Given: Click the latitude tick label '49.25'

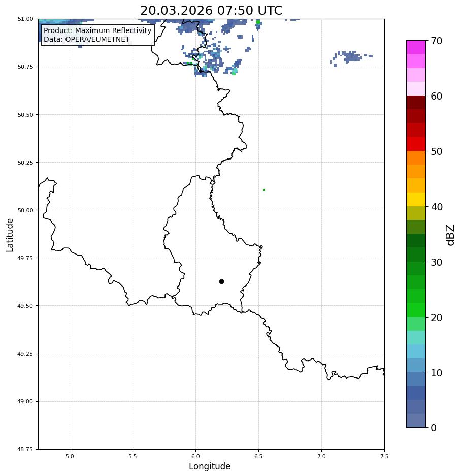Looking at the screenshot, I should click(25, 354).
